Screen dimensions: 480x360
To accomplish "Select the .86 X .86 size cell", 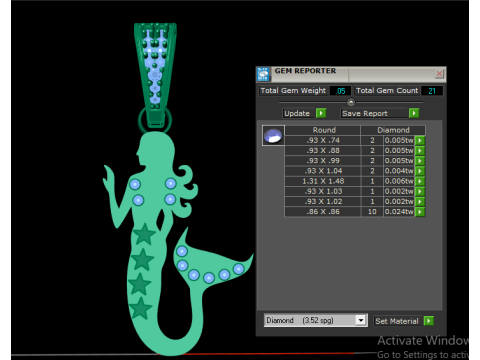I will [322, 212].
